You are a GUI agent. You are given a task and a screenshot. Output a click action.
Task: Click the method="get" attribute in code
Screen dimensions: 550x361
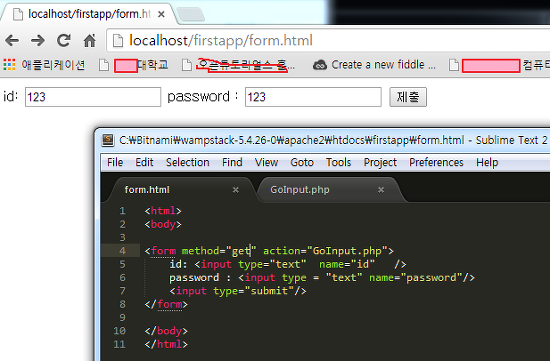pyautogui.click(x=219, y=251)
